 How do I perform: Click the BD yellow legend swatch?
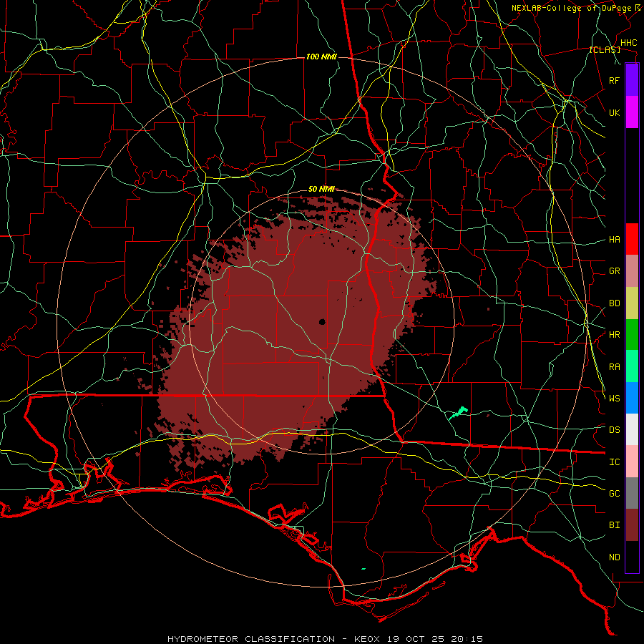[632, 303]
